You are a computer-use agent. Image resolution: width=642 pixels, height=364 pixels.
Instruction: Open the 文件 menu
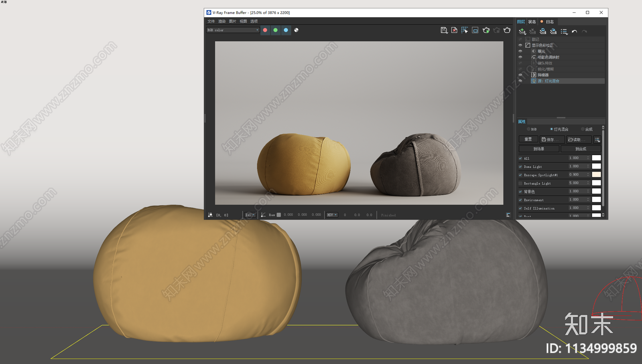click(x=211, y=21)
